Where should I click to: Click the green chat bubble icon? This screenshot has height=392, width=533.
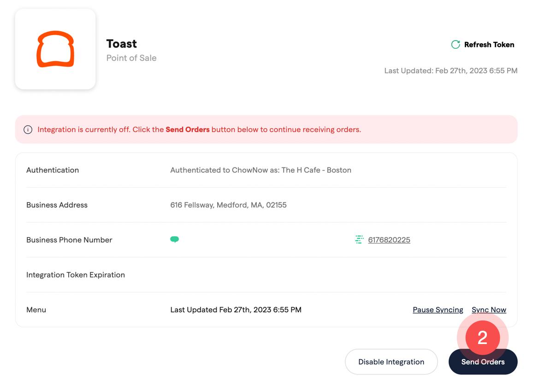(174, 239)
